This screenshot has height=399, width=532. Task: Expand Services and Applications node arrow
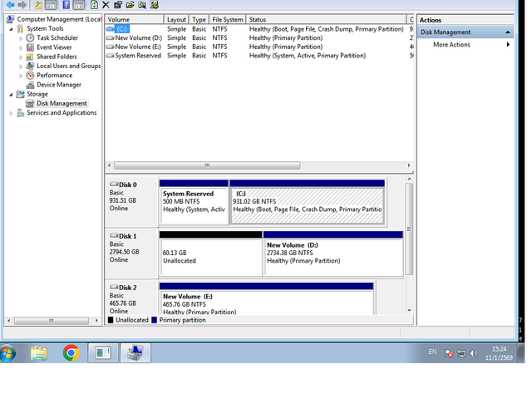[x=11, y=113]
